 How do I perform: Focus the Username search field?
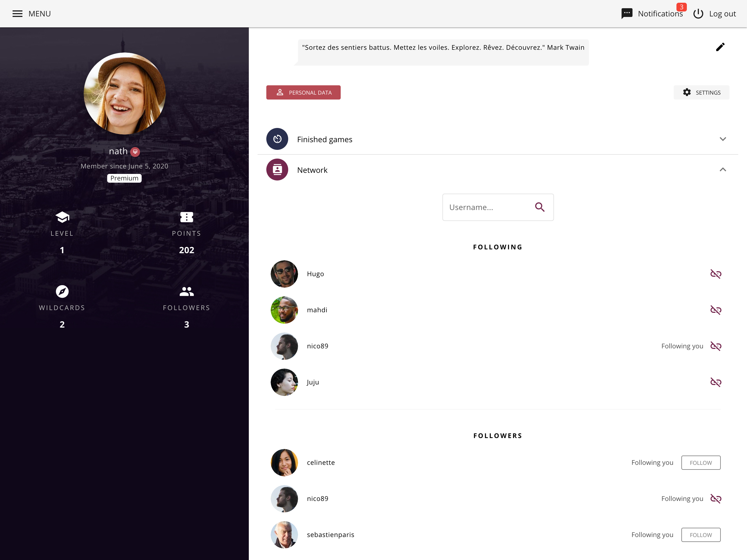click(x=498, y=207)
